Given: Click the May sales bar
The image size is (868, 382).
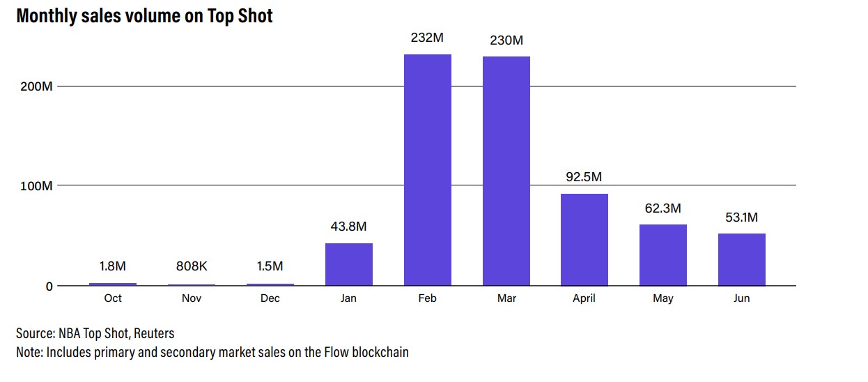Looking at the screenshot, I should pos(663,254).
